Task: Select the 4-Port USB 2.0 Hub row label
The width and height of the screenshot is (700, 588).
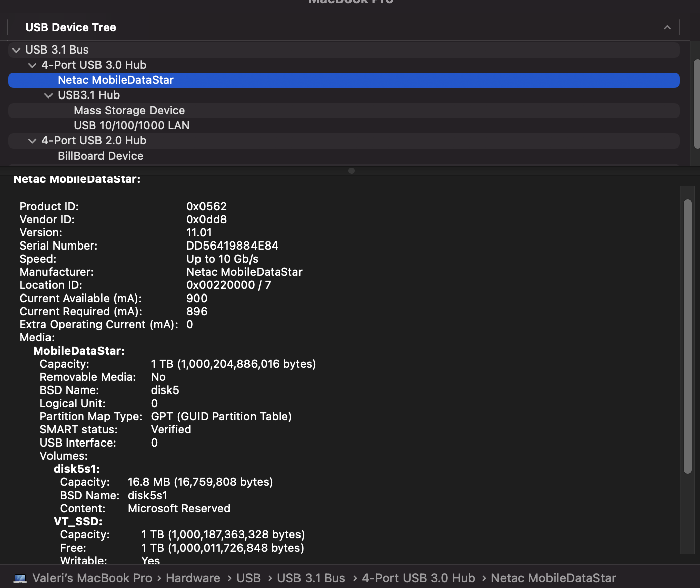Action: (x=94, y=141)
